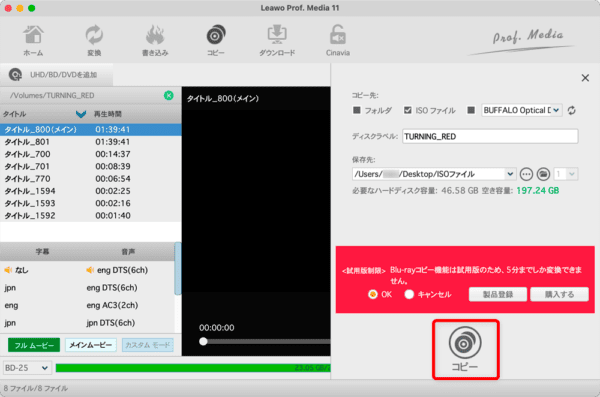Click the 再生時間 column header
Viewport: 600px width, 397px height.
pyautogui.click(x=108, y=114)
